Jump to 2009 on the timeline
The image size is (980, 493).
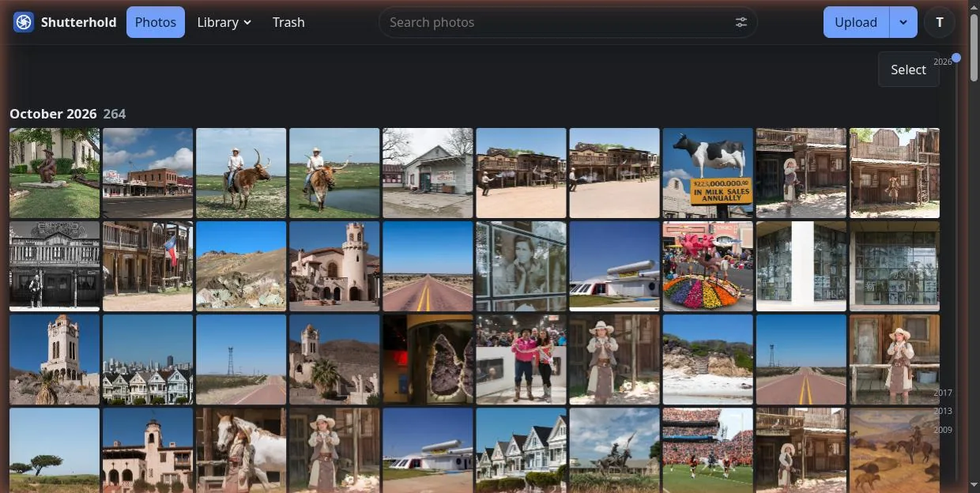pyautogui.click(x=943, y=430)
